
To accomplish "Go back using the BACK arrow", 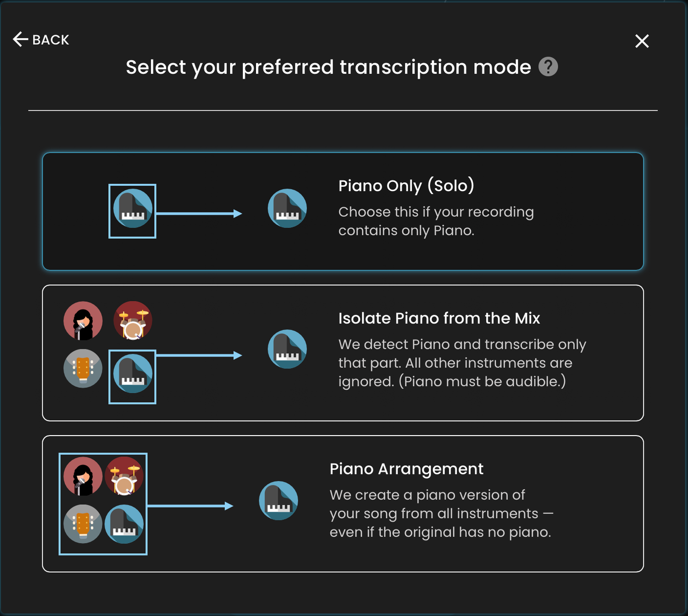I will (41, 39).
